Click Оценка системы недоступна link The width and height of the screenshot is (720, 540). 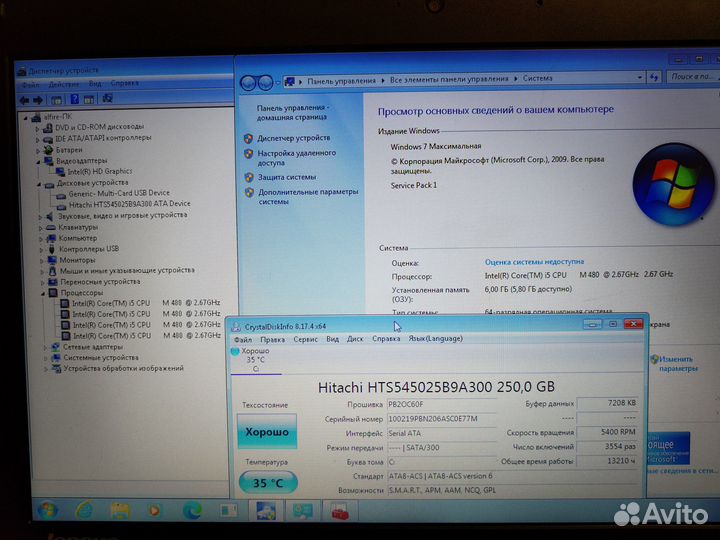pos(534,262)
